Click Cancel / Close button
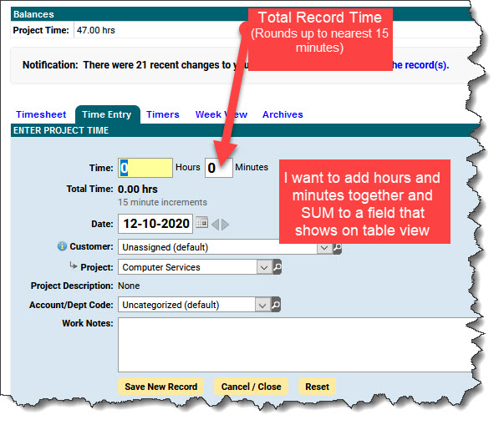This screenshot has height=430, width=504. [251, 387]
